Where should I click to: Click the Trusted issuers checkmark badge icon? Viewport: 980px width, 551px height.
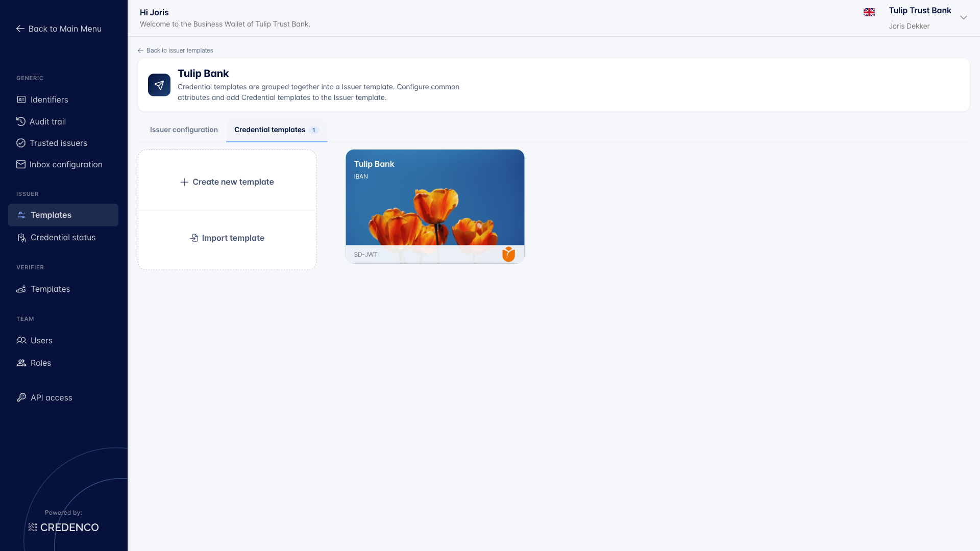(20, 143)
